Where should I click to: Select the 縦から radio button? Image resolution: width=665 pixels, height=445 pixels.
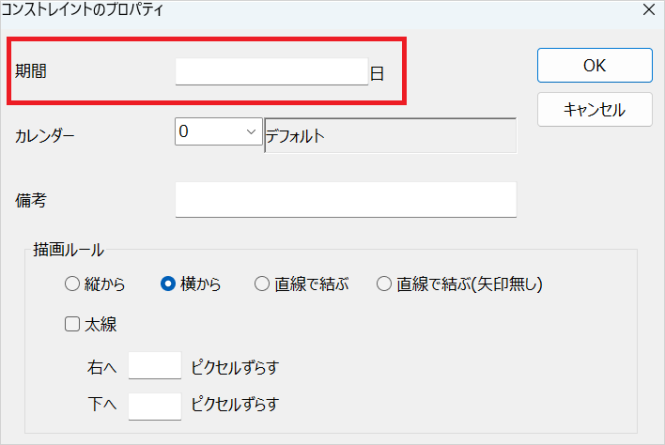coord(71,284)
